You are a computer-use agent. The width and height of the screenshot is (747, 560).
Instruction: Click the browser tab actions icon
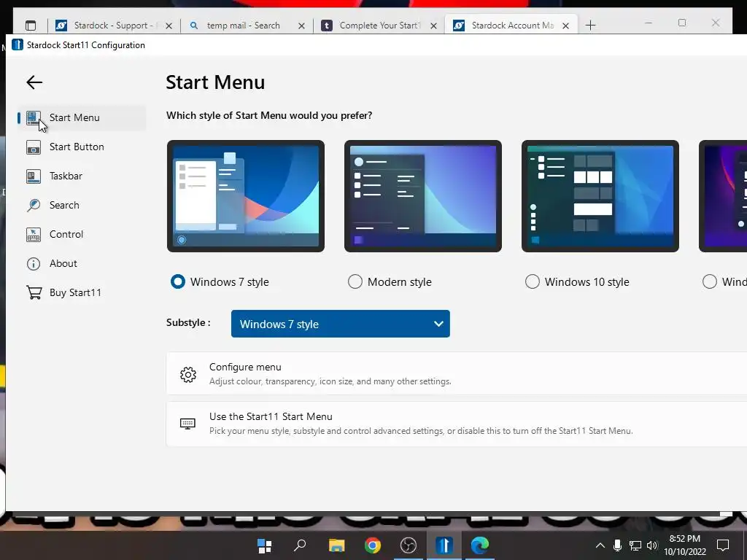[x=31, y=26]
